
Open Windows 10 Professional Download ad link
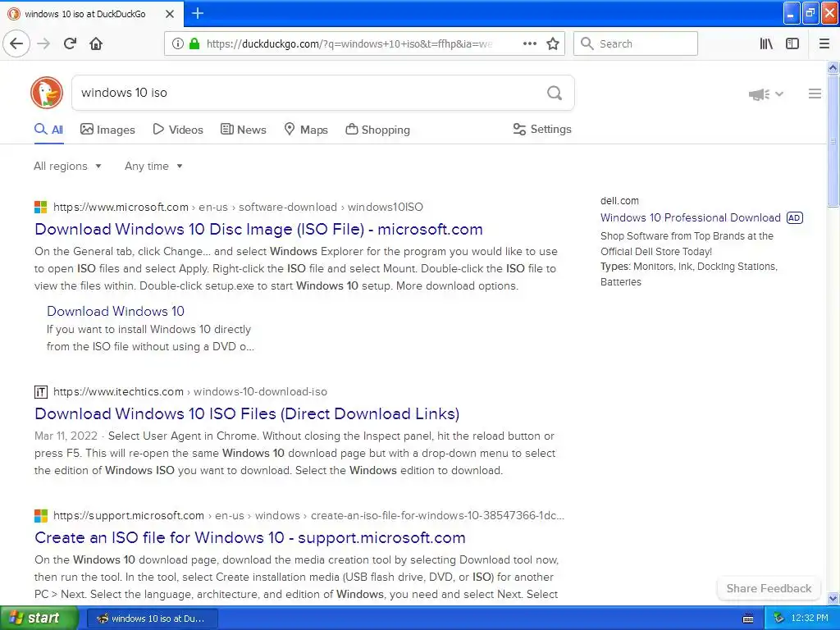click(x=690, y=217)
